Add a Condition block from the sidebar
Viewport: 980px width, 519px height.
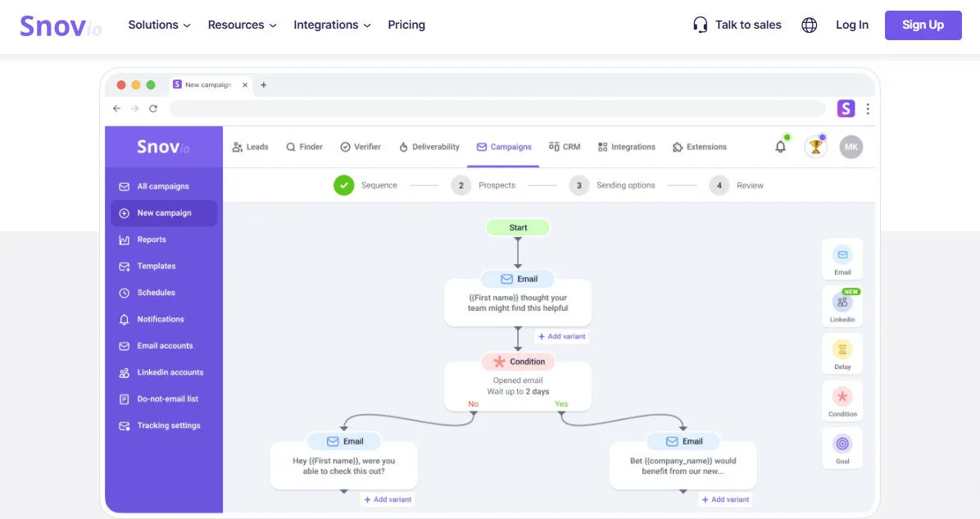click(842, 400)
